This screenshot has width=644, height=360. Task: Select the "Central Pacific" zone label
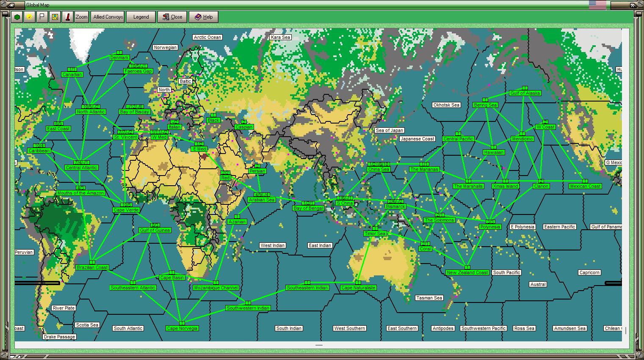coord(458,139)
